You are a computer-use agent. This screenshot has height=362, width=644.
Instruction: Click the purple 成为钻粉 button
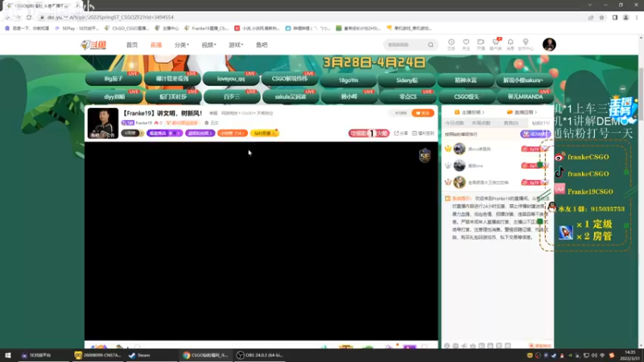(x=535, y=134)
